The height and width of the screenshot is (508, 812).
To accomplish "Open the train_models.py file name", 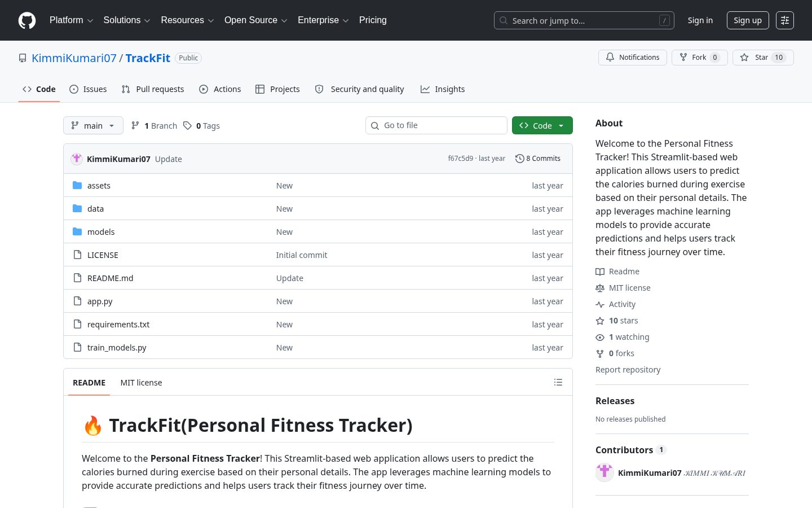I will [x=117, y=348].
